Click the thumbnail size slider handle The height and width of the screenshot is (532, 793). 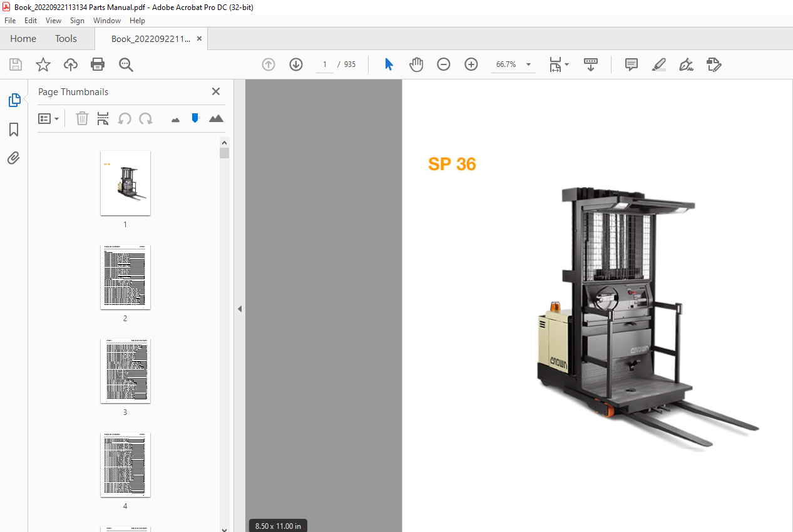point(195,118)
